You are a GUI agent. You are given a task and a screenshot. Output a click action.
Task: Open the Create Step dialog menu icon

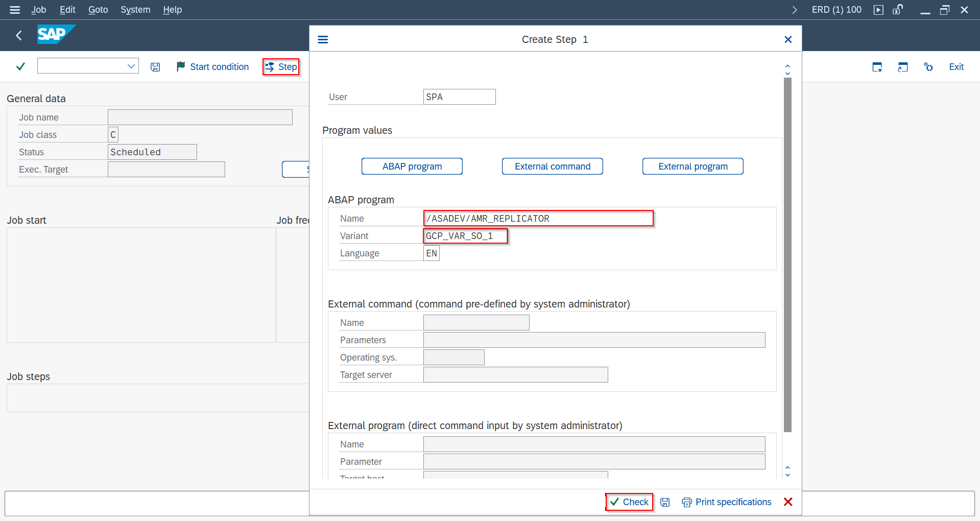point(323,39)
